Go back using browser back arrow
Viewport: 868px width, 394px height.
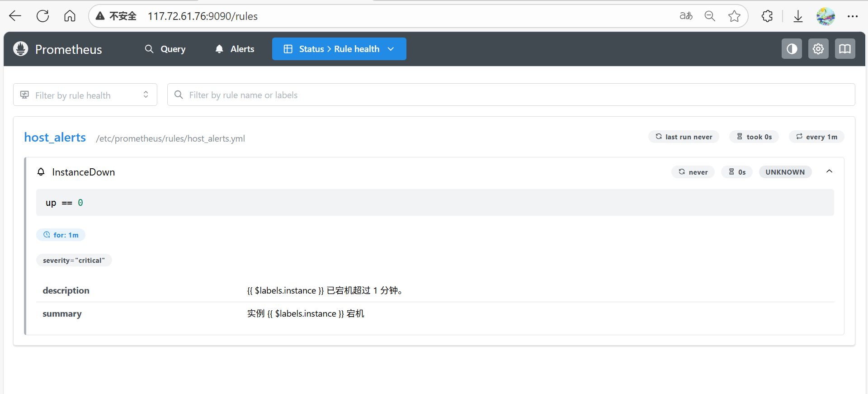[15, 16]
